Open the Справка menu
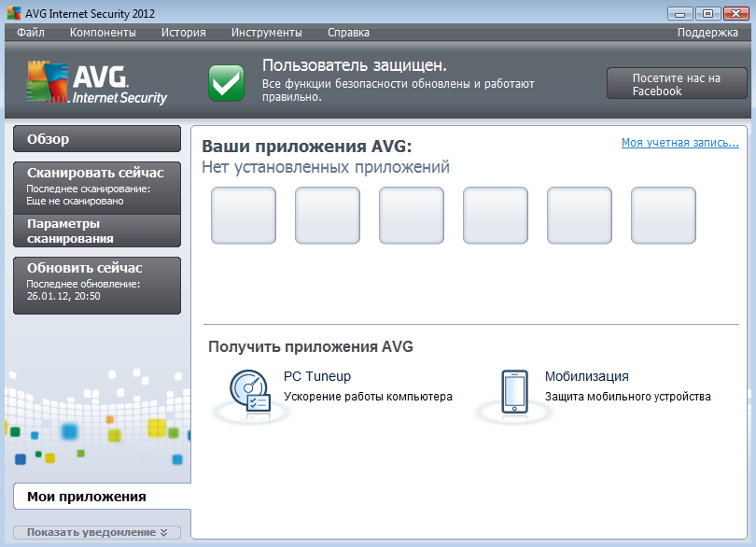The width and height of the screenshot is (756, 547). (348, 33)
